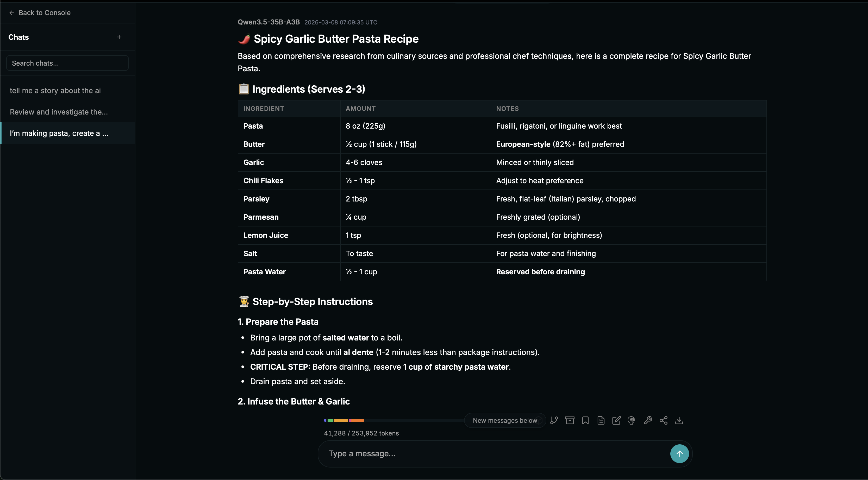The width and height of the screenshot is (868, 480).
Task: Switch to the 'Review and investigate' chat
Action: [58, 112]
